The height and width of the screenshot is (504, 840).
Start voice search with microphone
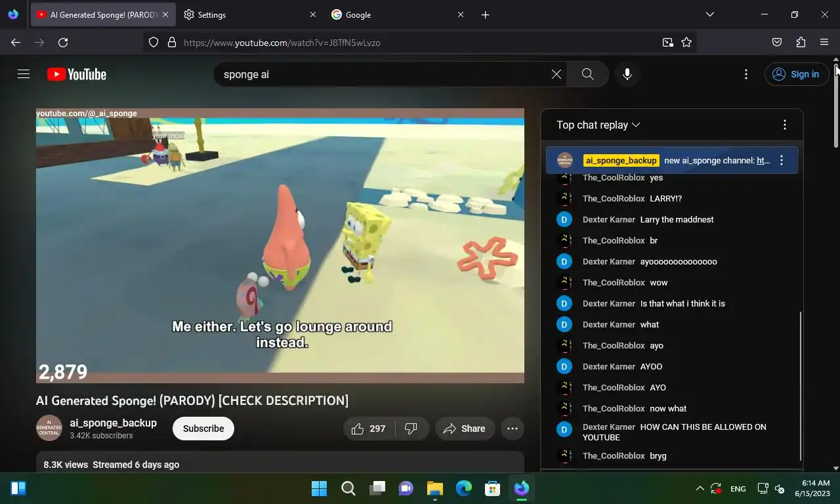click(x=627, y=74)
